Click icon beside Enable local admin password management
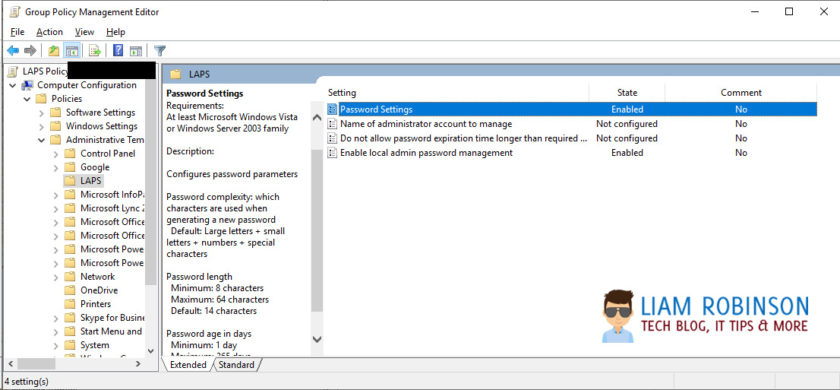840x390 pixels. click(x=332, y=153)
